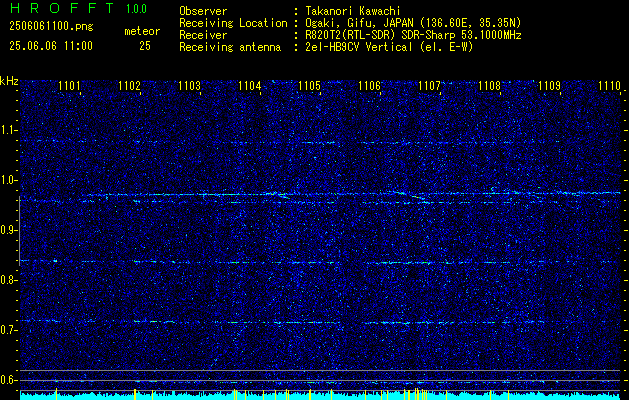This screenshot has height=400, width=629.
Task: Click the Receiver label in the header
Action: [x=203, y=35]
